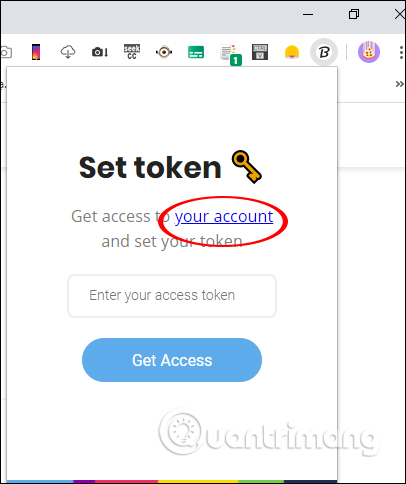406x484 pixels.
Task: Close the browser window
Action: click(399, 14)
